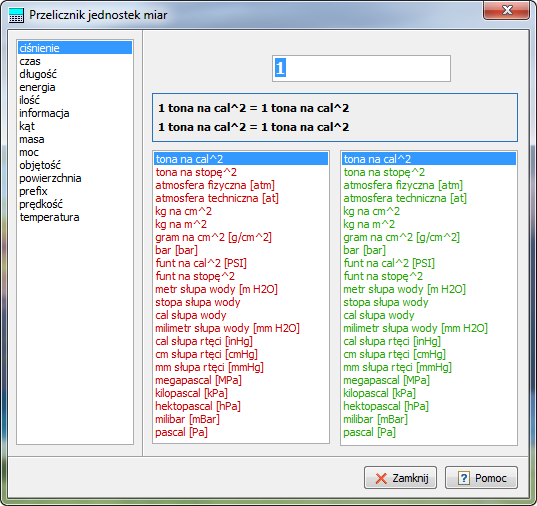537x506 pixels.
Task: Select green hektopascal [hPa] target unit
Action: (x=386, y=406)
